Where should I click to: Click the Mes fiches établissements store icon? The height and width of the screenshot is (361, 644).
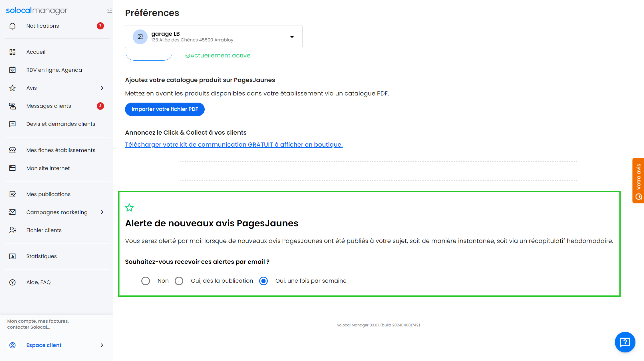12,150
